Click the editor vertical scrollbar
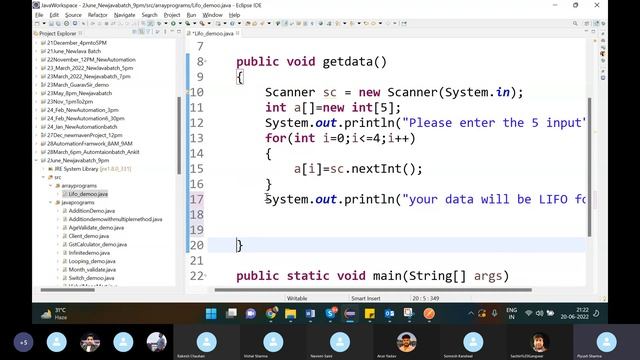 (x=589, y=167)
